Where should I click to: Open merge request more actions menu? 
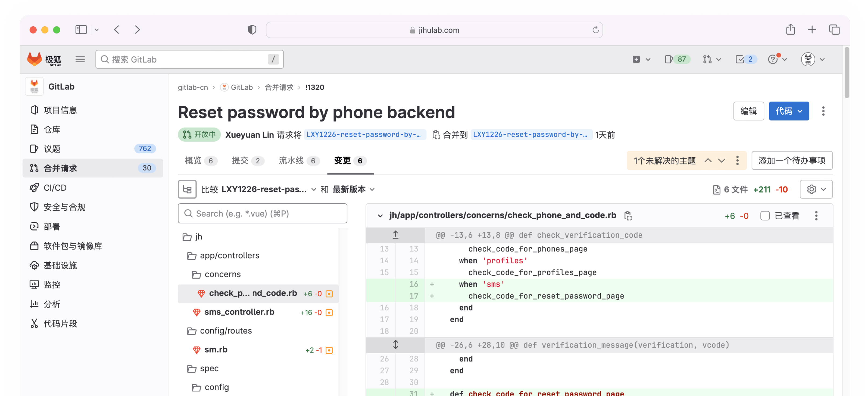(823, 111)
